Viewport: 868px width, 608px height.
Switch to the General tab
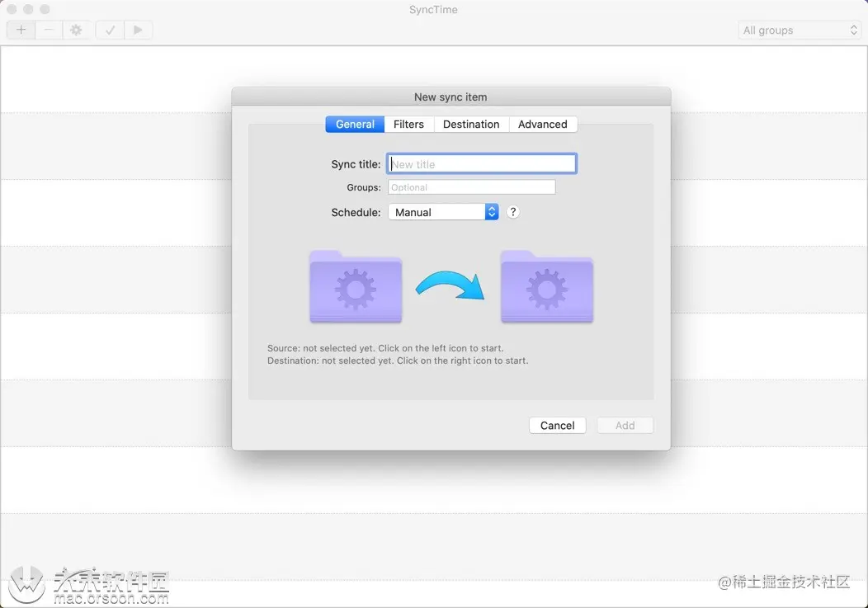point(355,124)
